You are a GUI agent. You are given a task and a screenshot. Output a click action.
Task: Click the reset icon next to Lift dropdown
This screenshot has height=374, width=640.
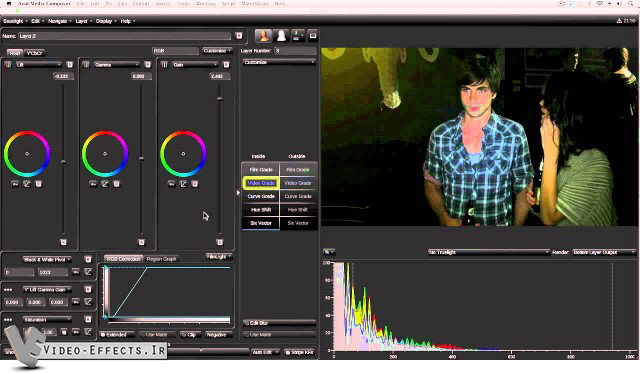click(70, 65)
